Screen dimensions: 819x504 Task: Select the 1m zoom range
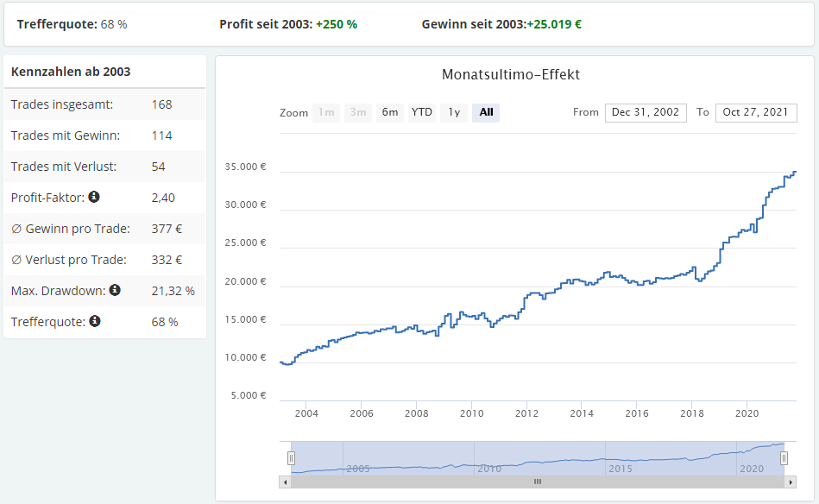(x=325, y=112)
